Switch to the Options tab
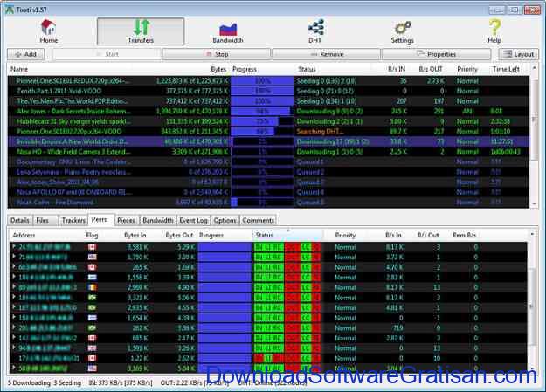Screen dimensions: 546x392 tap(225, 220)
